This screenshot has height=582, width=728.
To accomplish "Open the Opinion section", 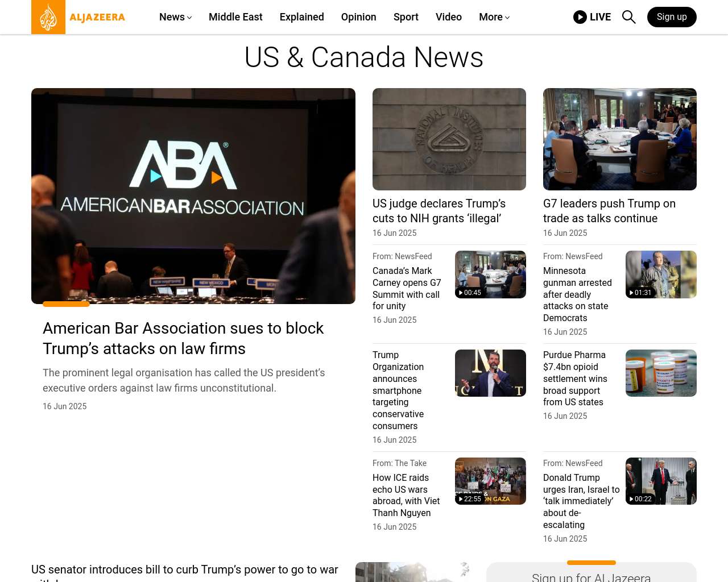I will 359,17.
